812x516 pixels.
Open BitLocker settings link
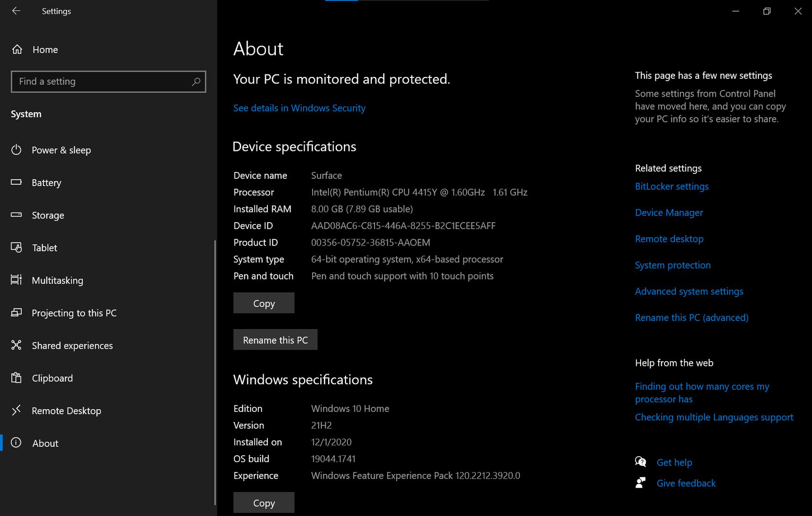[672, 186]
